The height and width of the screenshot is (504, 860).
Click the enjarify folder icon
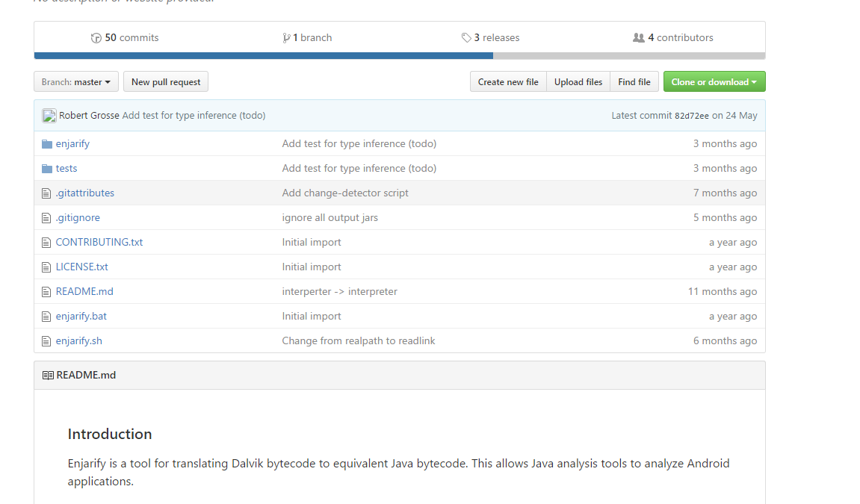[x=47, y=144]
